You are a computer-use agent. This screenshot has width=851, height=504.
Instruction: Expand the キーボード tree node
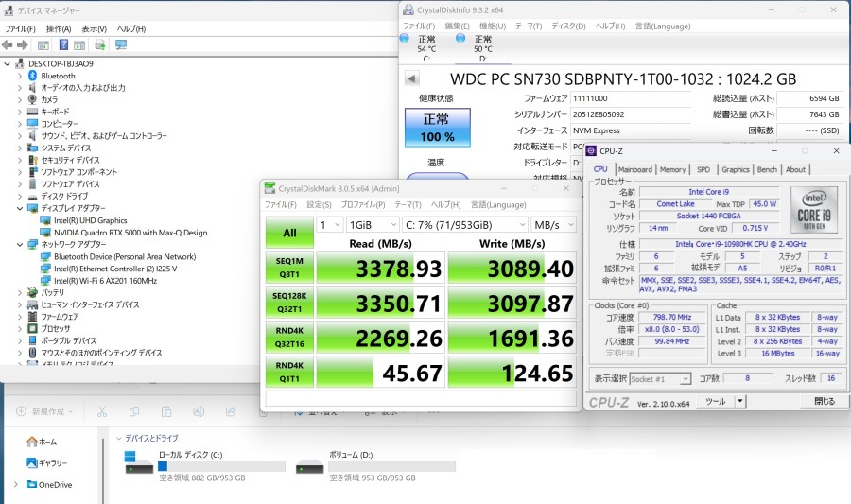(20, 112)
